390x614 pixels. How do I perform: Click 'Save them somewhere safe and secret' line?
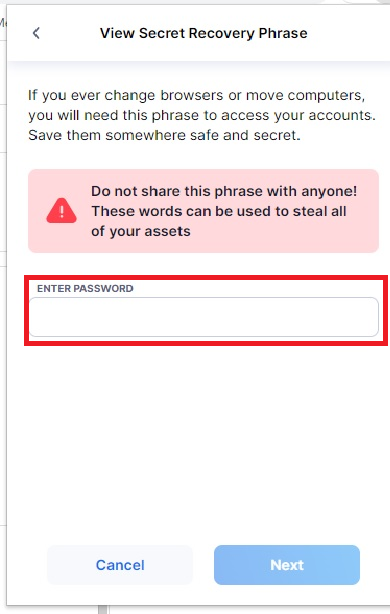(x=164, y=135)
